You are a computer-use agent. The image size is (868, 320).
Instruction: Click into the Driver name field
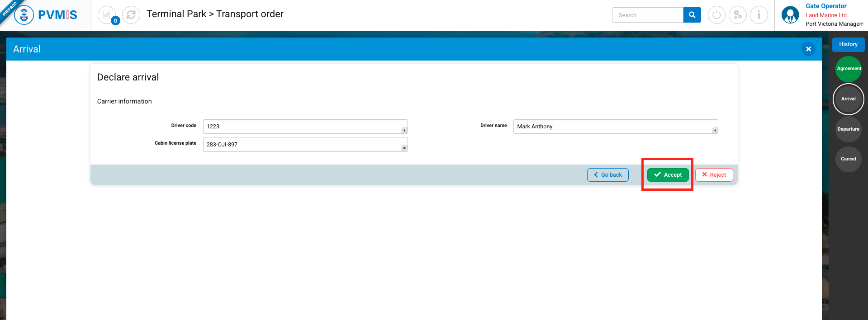point(613,127)
